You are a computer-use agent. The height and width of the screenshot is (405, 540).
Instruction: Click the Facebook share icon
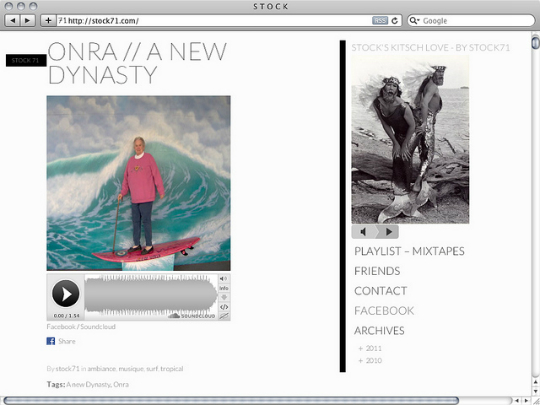pyautogui.click(x=51, y=341)
